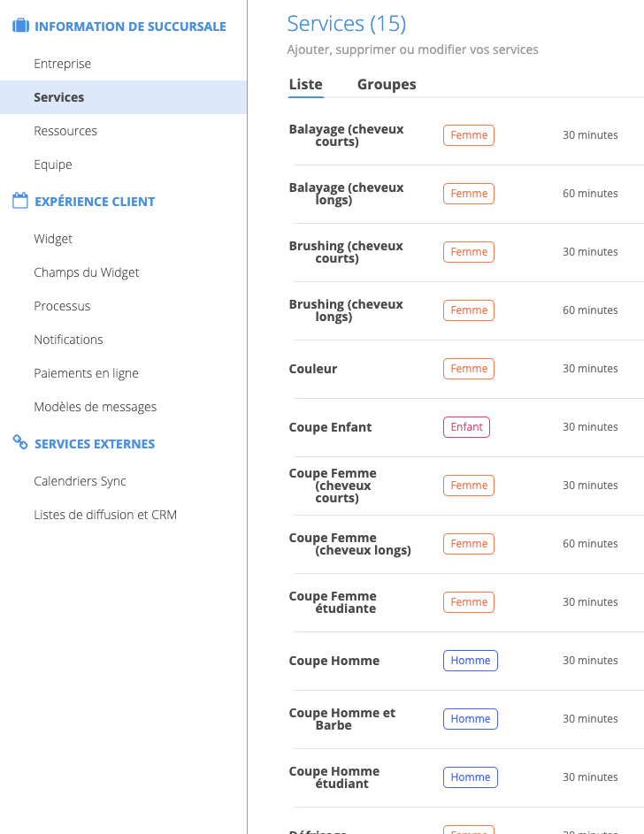The height and width of the screenshot is (834, 644).
Task: Open the Widget settings page
Action: [x=53, y=239]
